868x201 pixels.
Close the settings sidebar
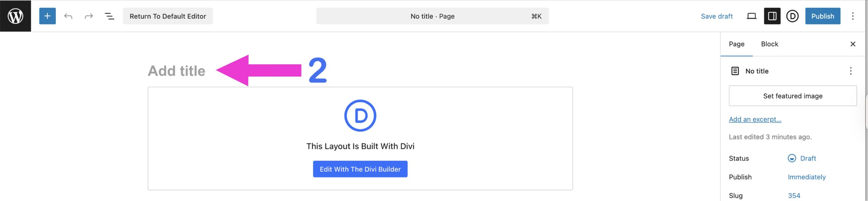pos(853,44)
